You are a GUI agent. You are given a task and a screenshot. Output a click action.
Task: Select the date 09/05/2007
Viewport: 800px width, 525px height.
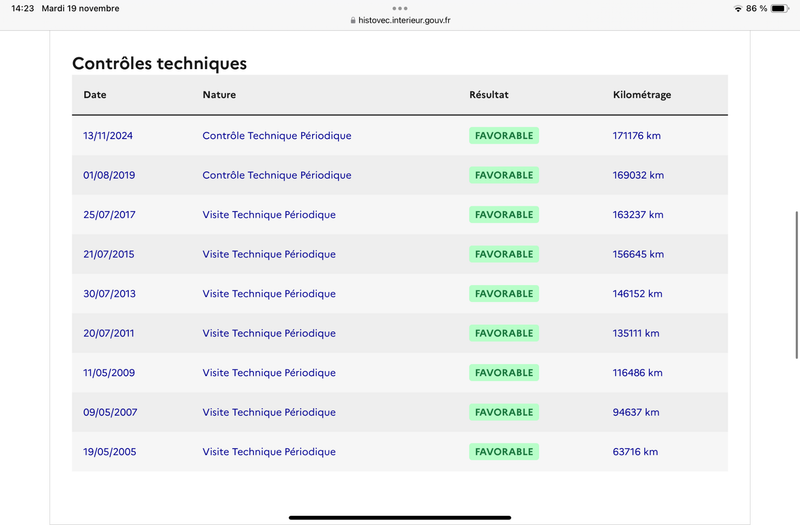pos(110,412)
